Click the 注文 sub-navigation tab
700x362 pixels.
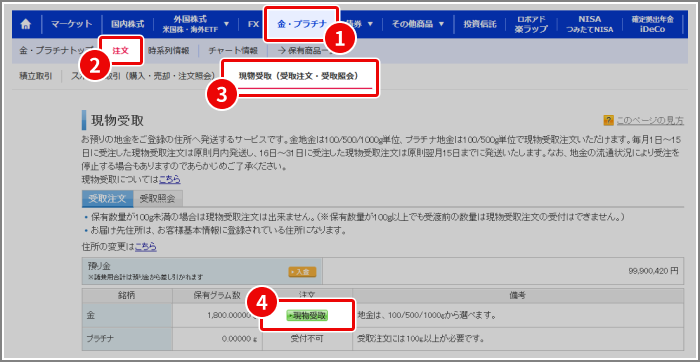pyautogui.click(x=121, y=50)
